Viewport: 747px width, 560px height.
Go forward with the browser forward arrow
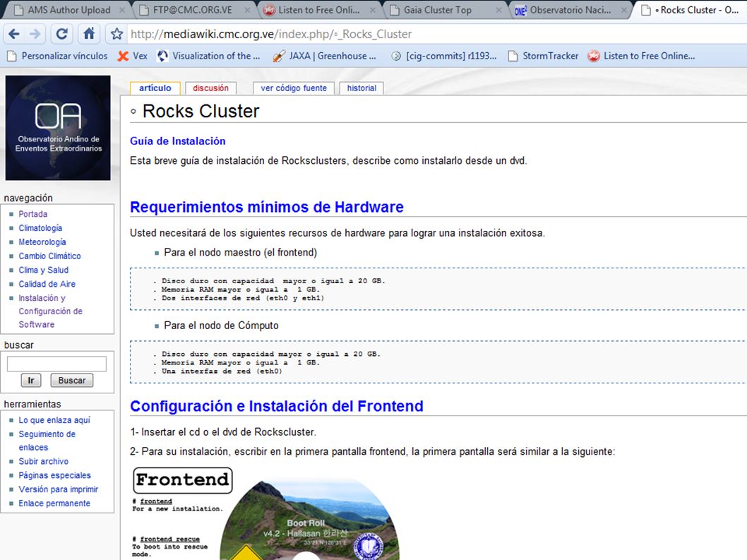coord(35,34)
